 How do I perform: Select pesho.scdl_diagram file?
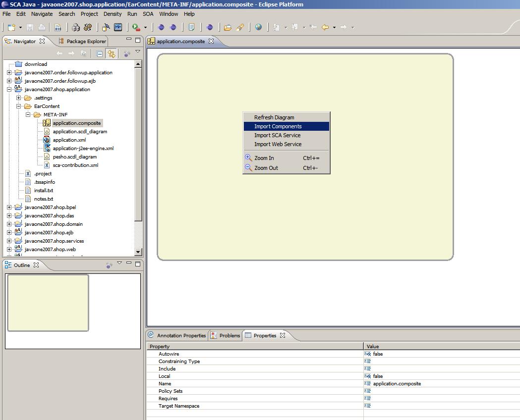pos(75,157)
